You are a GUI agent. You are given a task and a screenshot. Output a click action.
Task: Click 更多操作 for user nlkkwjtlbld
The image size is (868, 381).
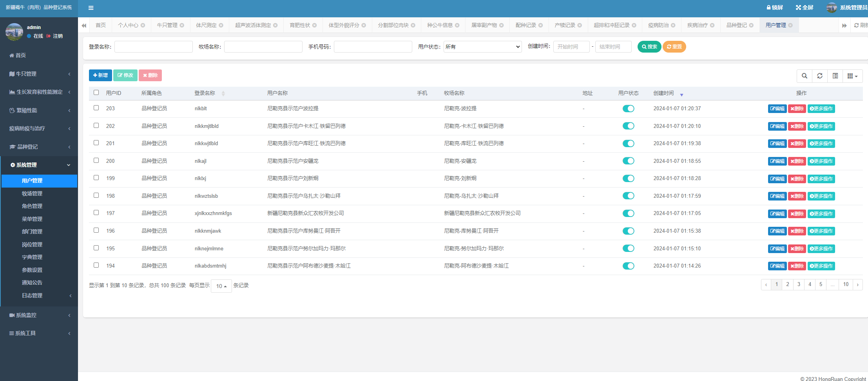pyautogui.click(x=821, y=144)
